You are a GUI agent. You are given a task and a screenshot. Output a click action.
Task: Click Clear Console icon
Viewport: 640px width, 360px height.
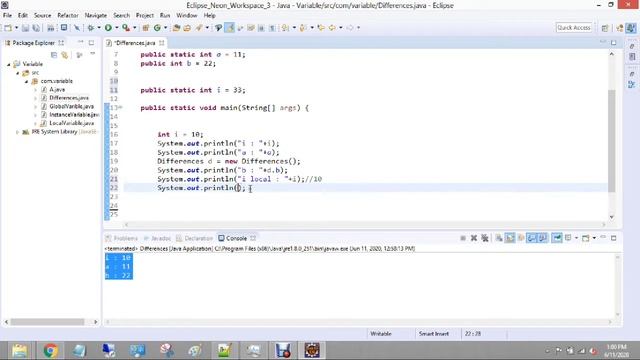click(x=499, y=238)
